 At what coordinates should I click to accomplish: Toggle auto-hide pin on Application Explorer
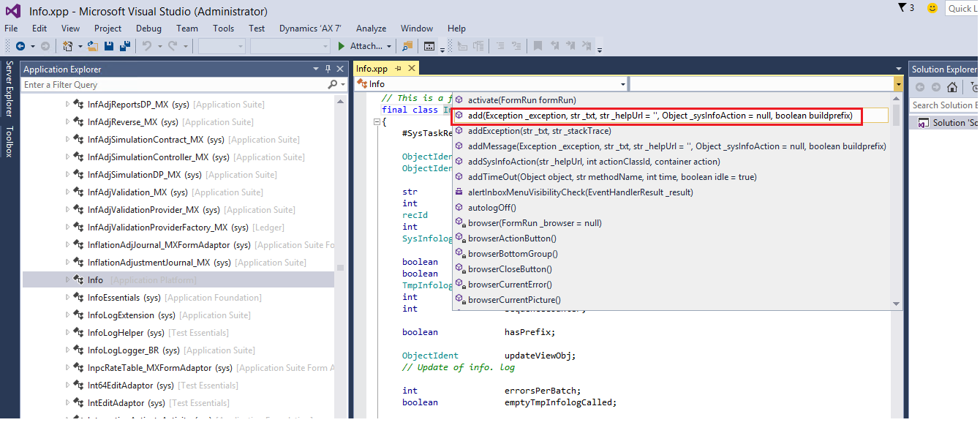click(x=327, y=69)
